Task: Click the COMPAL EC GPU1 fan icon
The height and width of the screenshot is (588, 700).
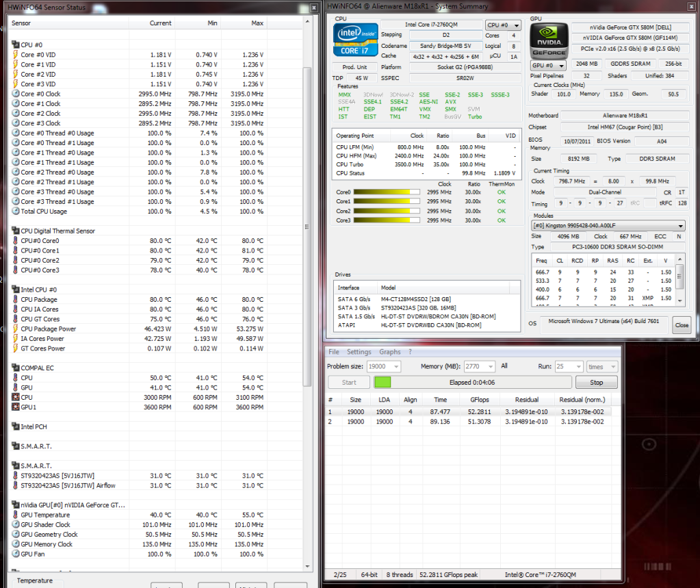Action: (16, 407)
